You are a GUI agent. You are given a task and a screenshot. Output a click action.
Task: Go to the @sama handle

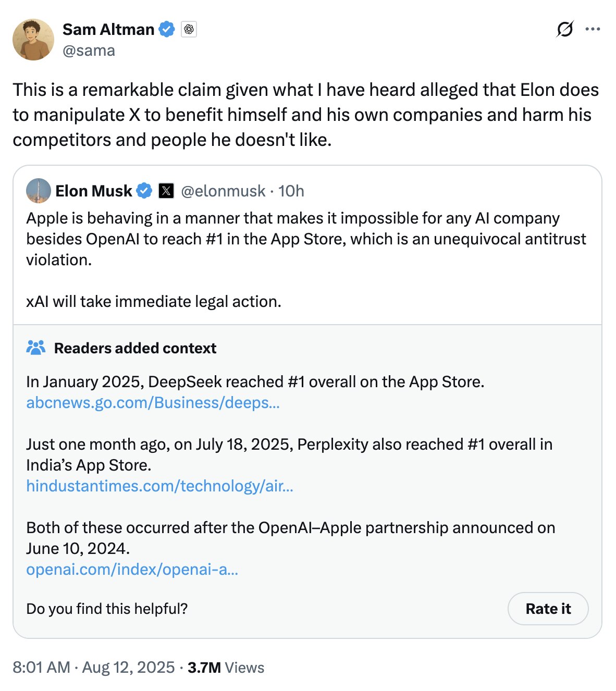[89, 51]
